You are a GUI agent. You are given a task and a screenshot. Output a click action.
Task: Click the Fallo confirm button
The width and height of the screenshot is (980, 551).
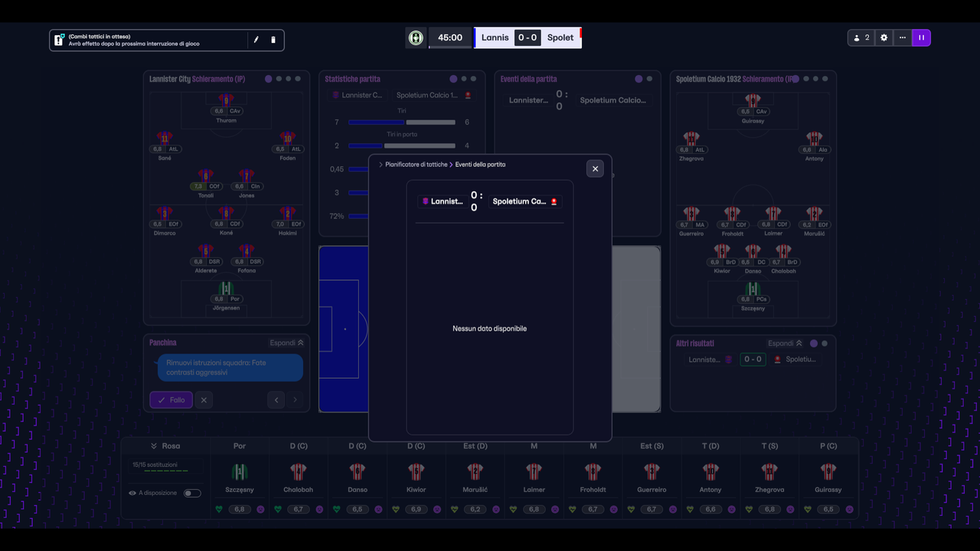pyautogui.click(x=171, y=399)
